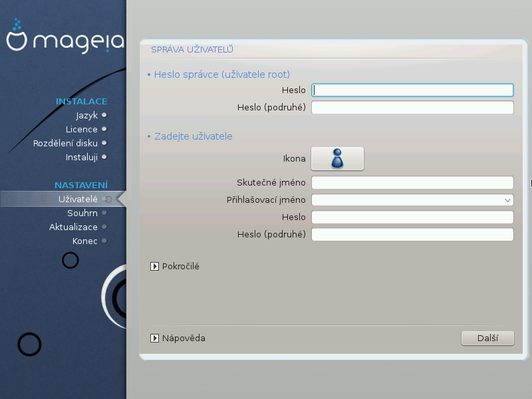Click the Přihlašovací jméno label
The image size is (532, 399).
point(266,200)
